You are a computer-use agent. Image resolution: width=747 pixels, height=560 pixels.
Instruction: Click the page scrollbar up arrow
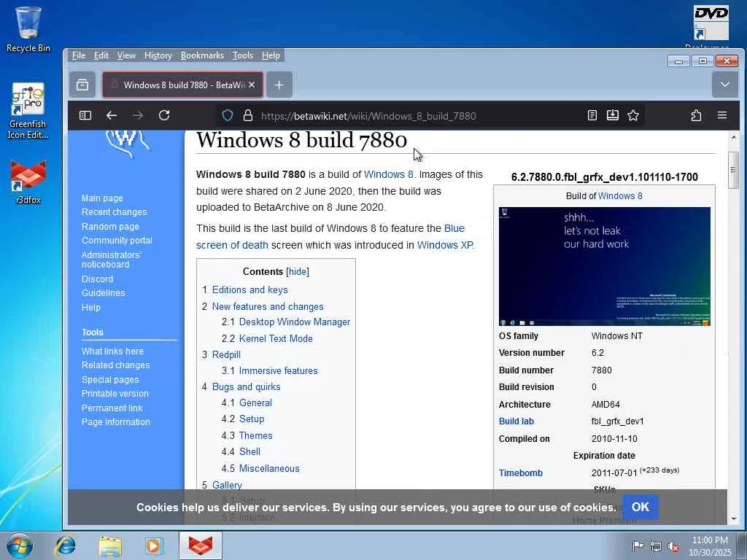click(734, 137)
